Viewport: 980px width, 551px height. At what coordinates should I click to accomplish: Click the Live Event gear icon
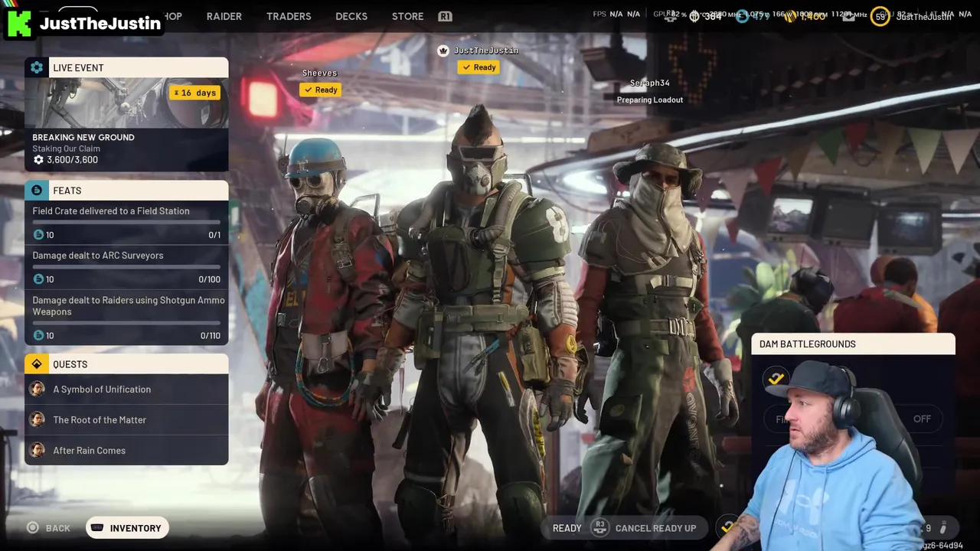(37, 67)
